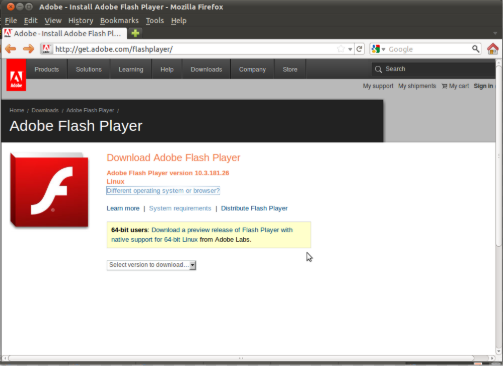The image size is (503, 366).
Task: Click the My shipments link
Action: pos(417,86)
